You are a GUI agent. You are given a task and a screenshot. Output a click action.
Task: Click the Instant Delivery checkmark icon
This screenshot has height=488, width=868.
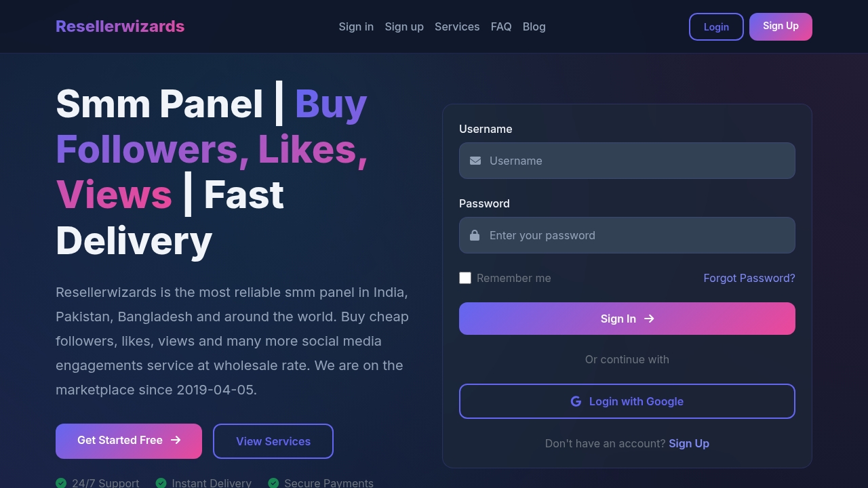pos(161,483)
